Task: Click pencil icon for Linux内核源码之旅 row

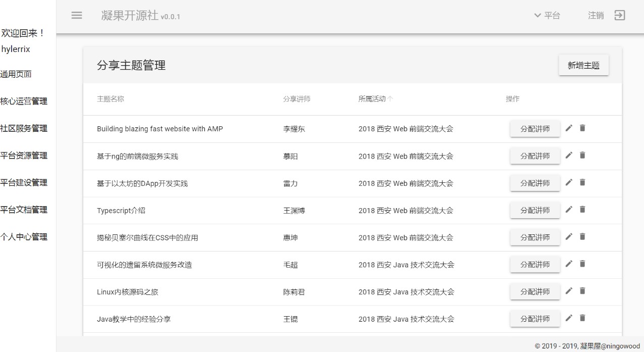Action: coord(569,291)
